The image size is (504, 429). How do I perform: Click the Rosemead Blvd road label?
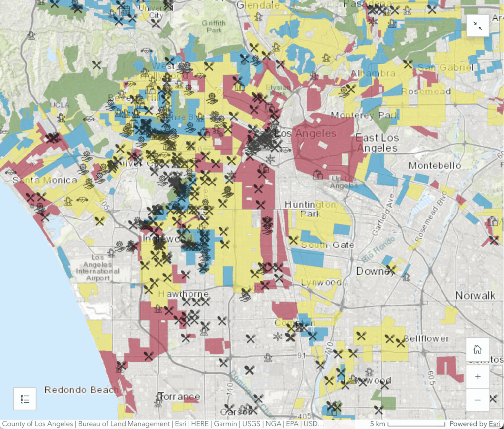(431, 216)
